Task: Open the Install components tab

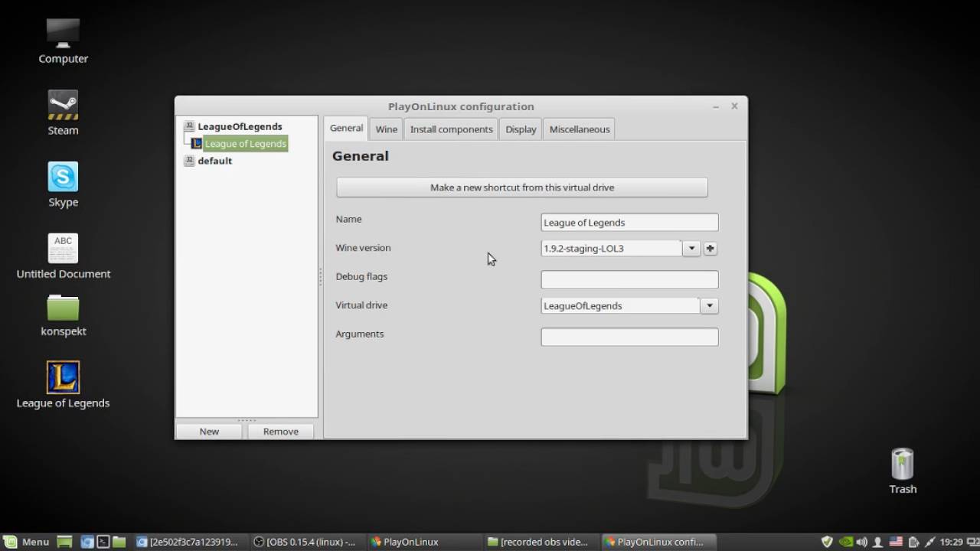Action: [452, 129]
